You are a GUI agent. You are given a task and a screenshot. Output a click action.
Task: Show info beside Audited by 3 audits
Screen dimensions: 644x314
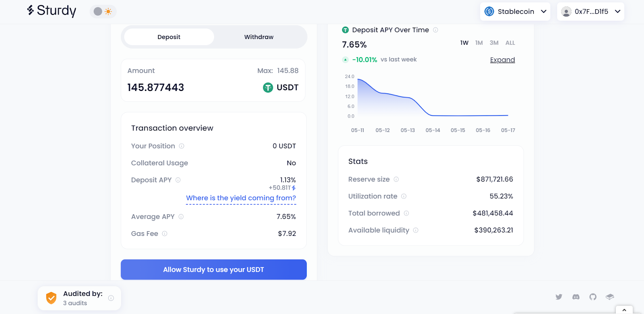[x=111, y=298]
